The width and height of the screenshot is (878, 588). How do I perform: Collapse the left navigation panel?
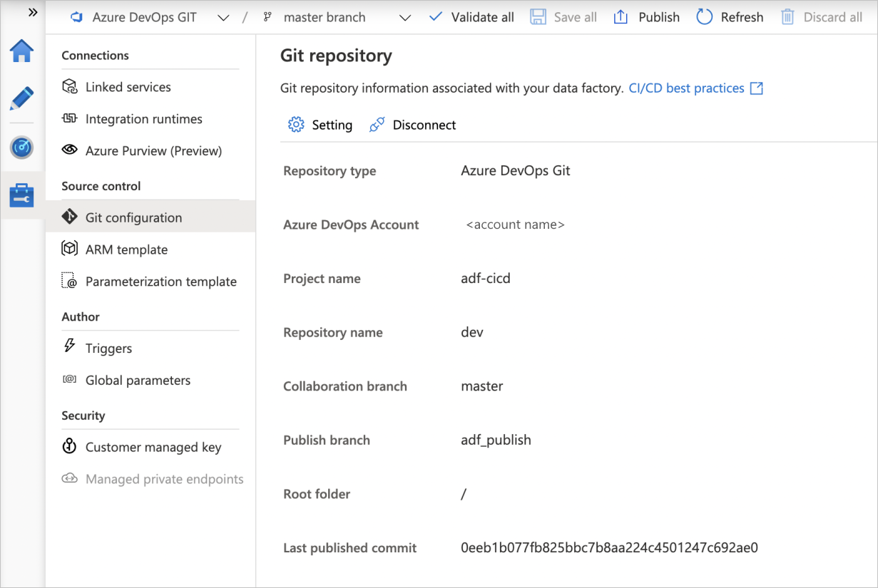point(31,11)
